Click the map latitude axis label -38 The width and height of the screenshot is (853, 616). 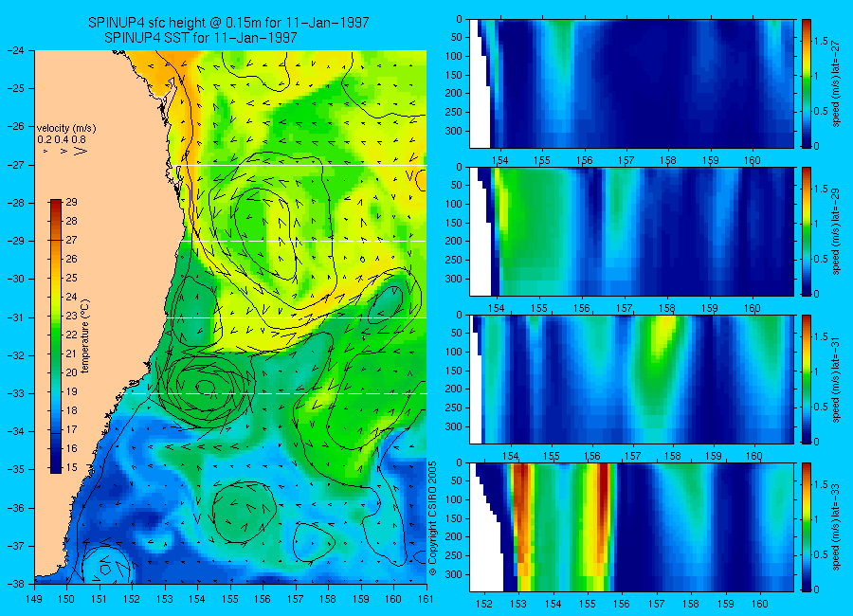[15, 584]
